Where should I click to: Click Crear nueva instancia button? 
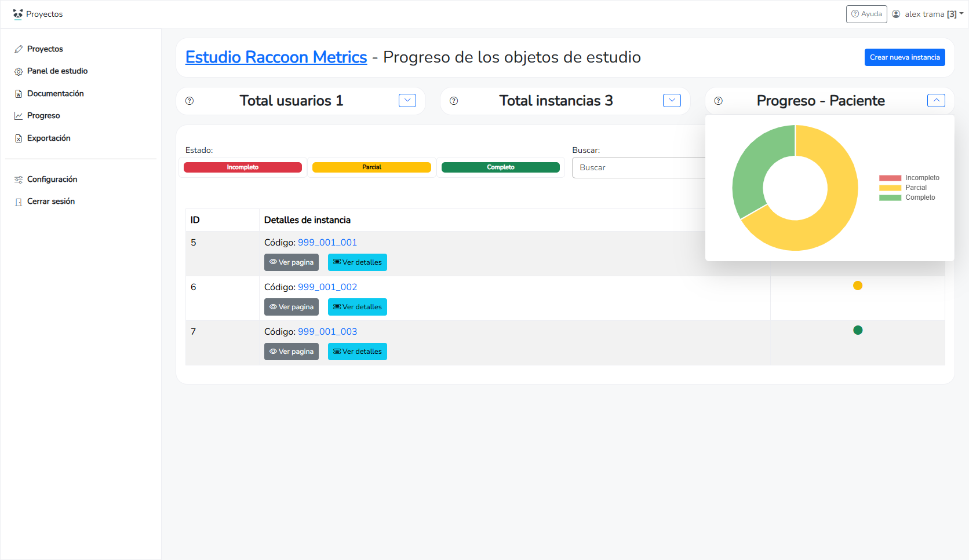click(905, 57)
